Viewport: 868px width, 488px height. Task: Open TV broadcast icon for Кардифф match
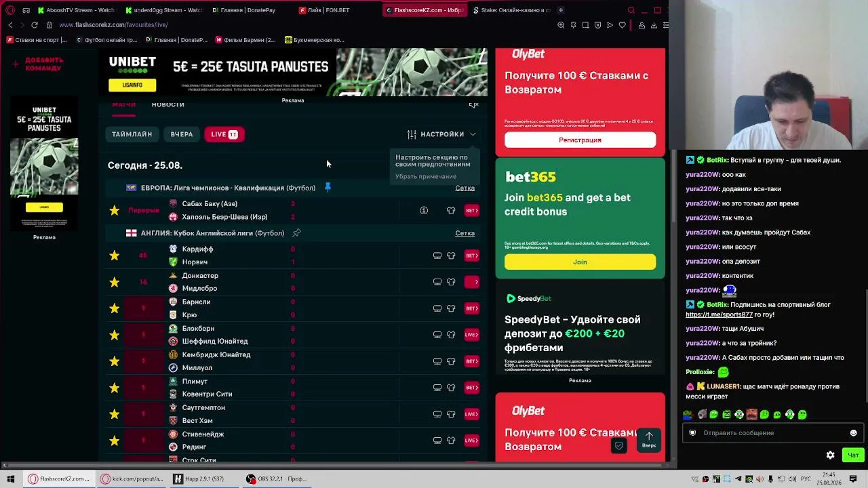pyautogui.click(x=437, y=256)
